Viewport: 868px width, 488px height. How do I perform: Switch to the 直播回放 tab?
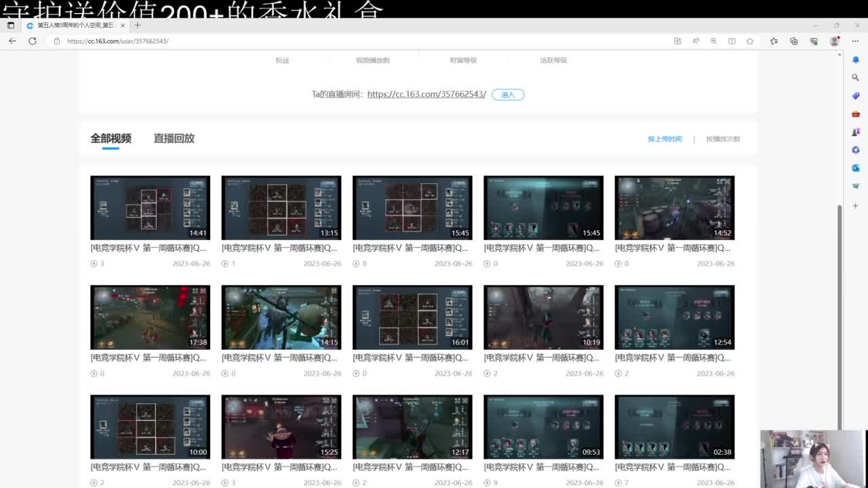(174, 138)
